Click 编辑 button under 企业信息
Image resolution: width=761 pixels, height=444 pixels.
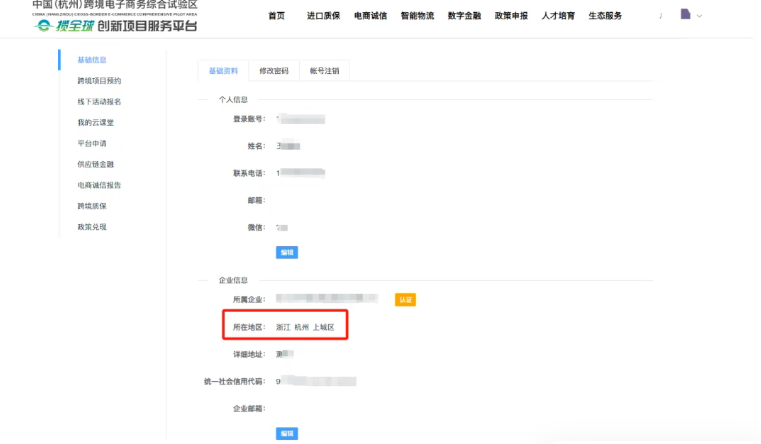click(287, 433)
